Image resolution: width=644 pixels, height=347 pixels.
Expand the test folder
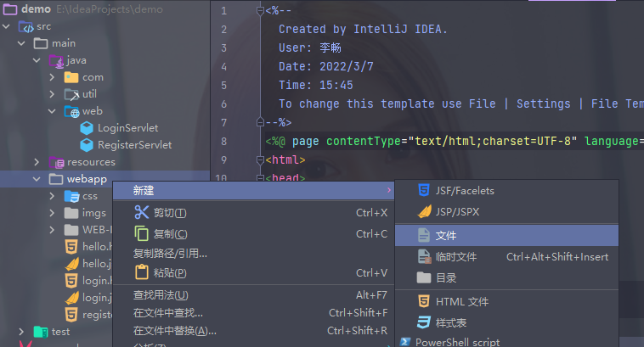click(x=21, y=332)
